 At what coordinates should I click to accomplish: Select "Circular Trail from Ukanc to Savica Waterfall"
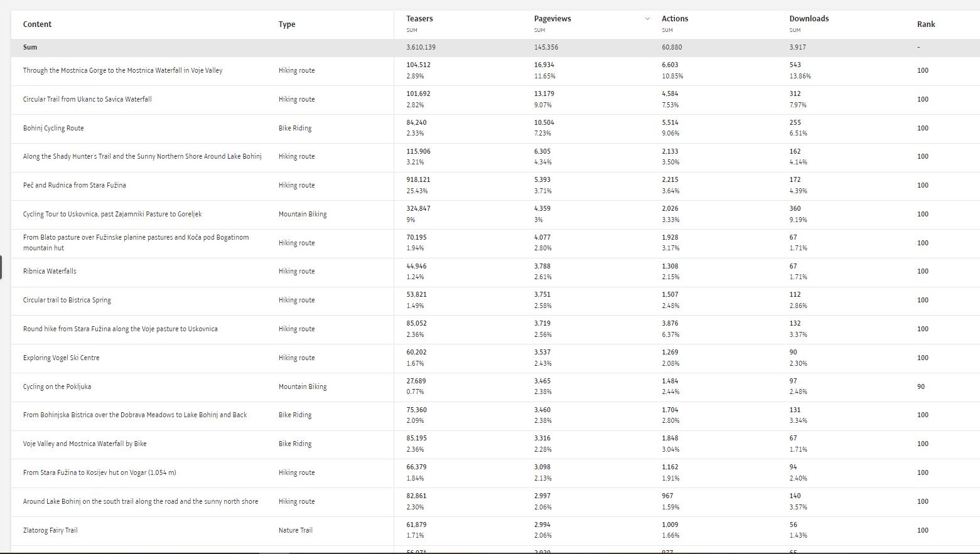(x=87, y=99)
